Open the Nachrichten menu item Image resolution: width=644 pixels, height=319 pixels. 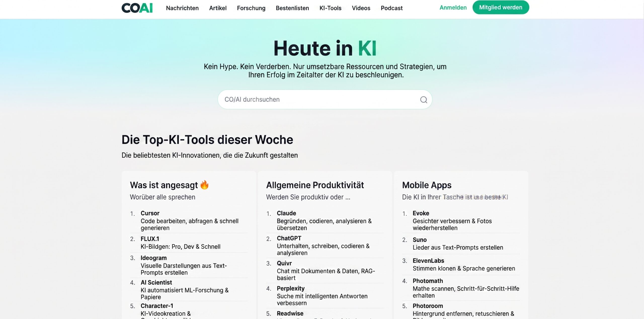point(182,8)
